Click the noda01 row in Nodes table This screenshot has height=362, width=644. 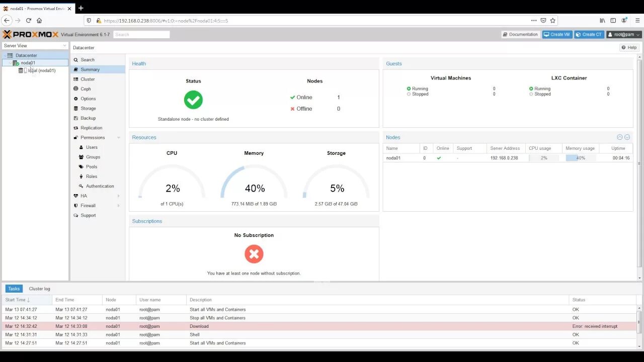pos(508,158)
